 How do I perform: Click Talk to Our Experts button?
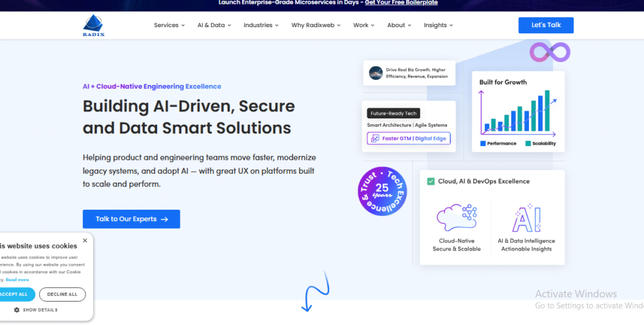click(x=131, y=219)
